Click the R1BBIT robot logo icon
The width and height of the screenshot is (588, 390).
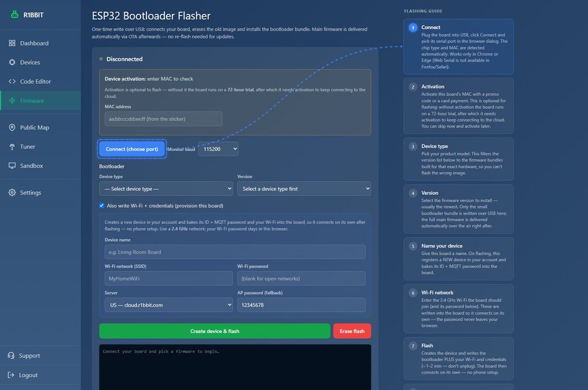click(14, 14)
